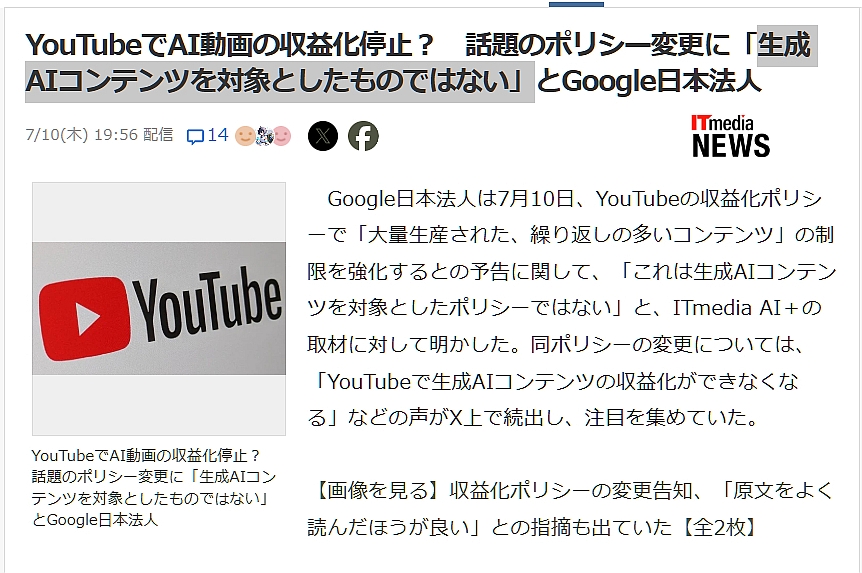The image size is (862, 573).
Task: Share the article on X
Action: (x=323, y=136)
